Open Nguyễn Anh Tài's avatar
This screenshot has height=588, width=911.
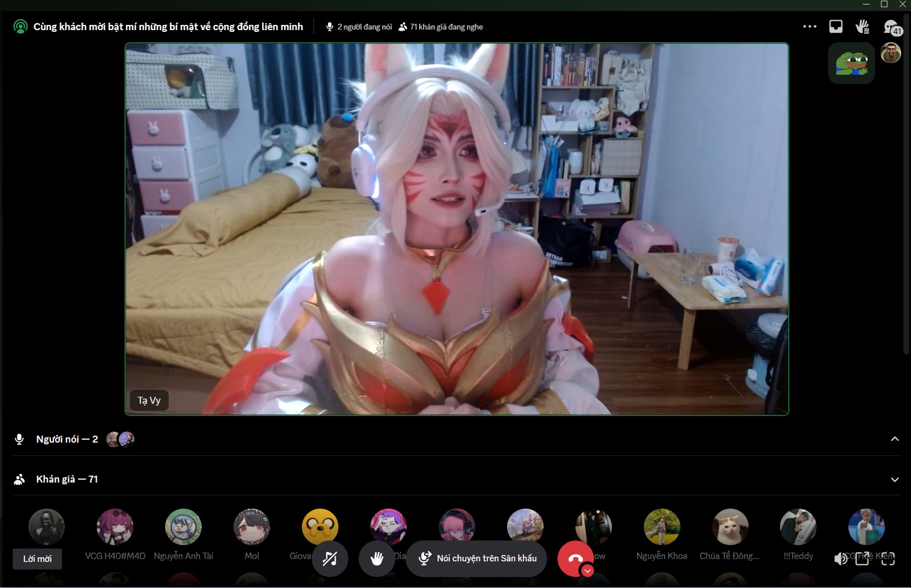tap(183, 527)
